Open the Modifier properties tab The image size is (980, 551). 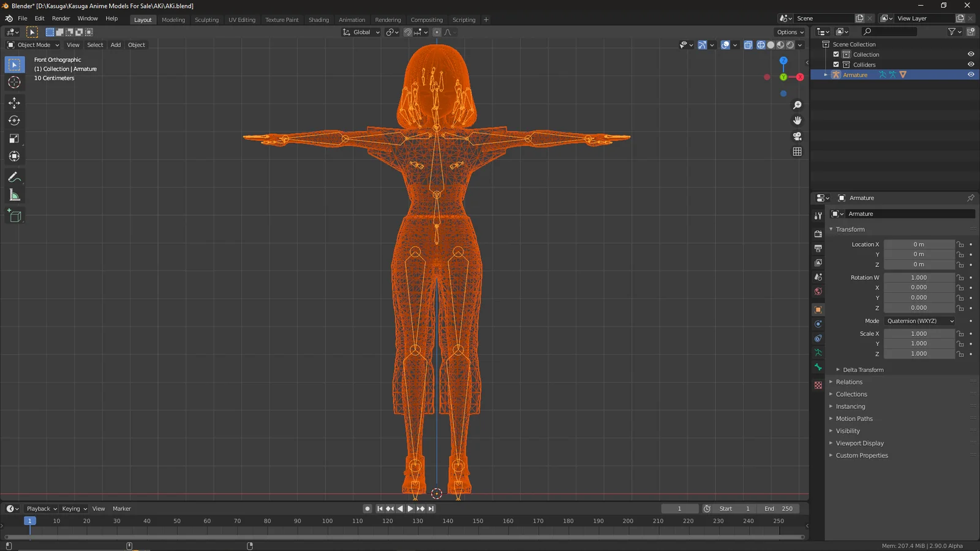pyautogui.click(x=818, y=323)
